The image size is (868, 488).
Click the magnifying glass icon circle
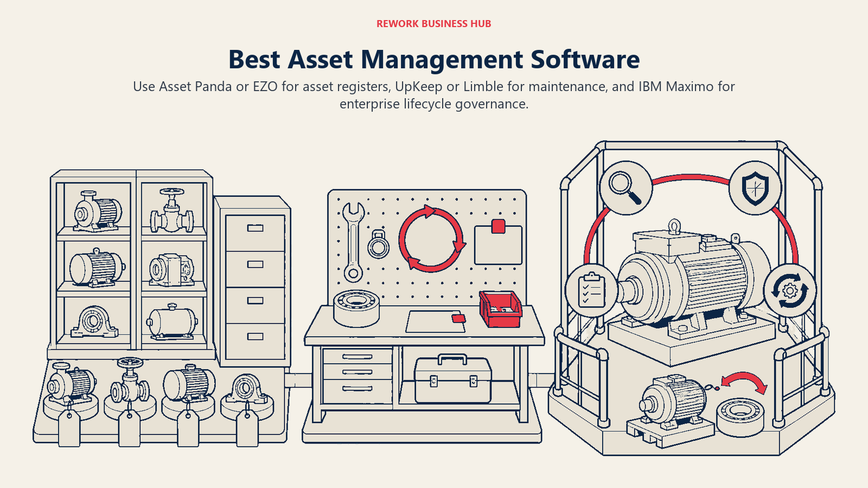pyautogui.click(x=625, y=188)
